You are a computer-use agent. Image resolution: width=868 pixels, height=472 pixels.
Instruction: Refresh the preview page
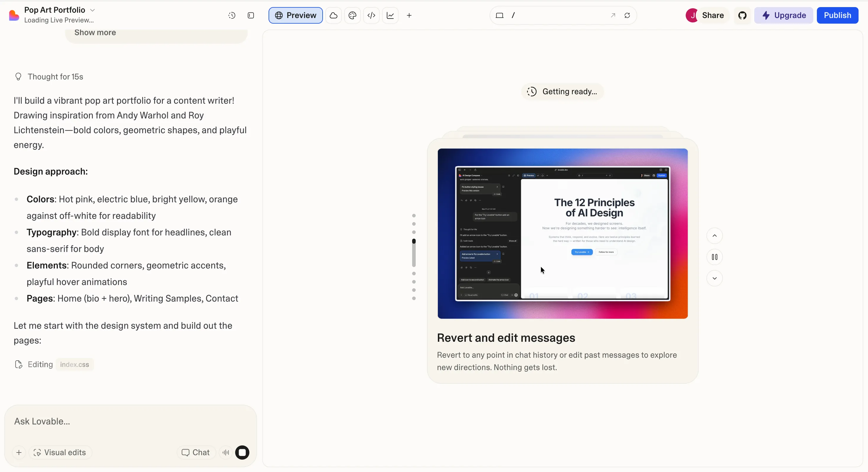(x=627, y=15)
